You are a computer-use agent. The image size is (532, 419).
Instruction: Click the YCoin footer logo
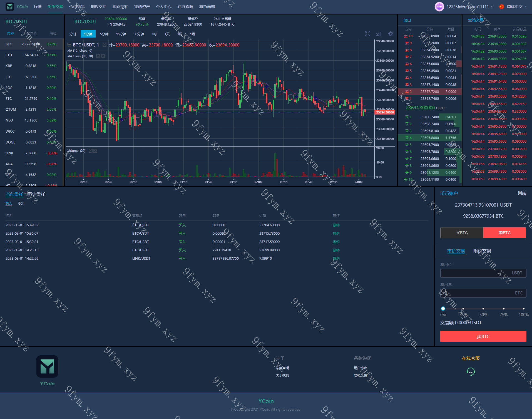pyautogui.click(x=47, y=371)
